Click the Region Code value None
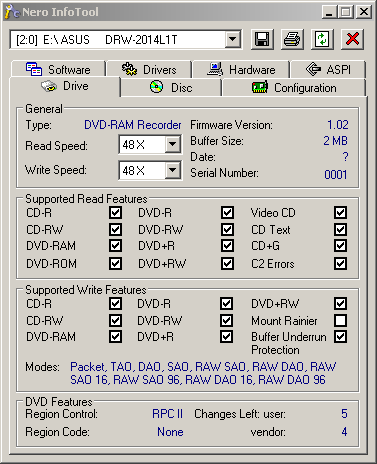377x464 pixels. [170, 432]
